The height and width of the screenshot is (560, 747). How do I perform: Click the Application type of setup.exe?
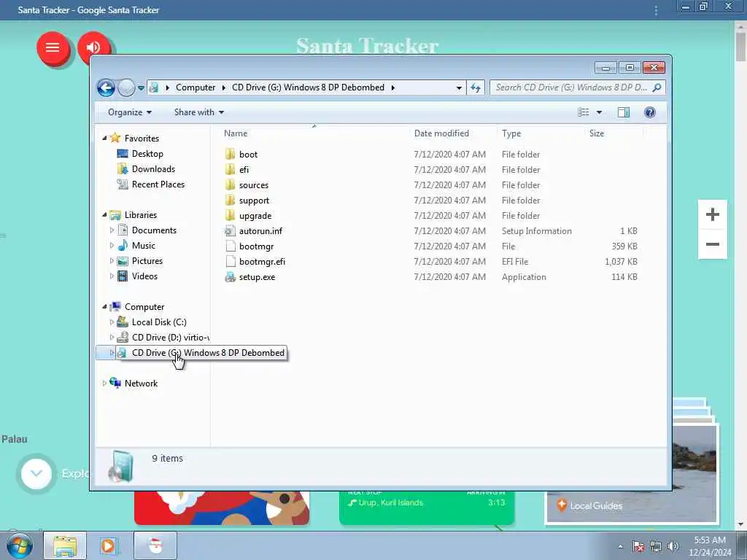[x=524, y=277]
